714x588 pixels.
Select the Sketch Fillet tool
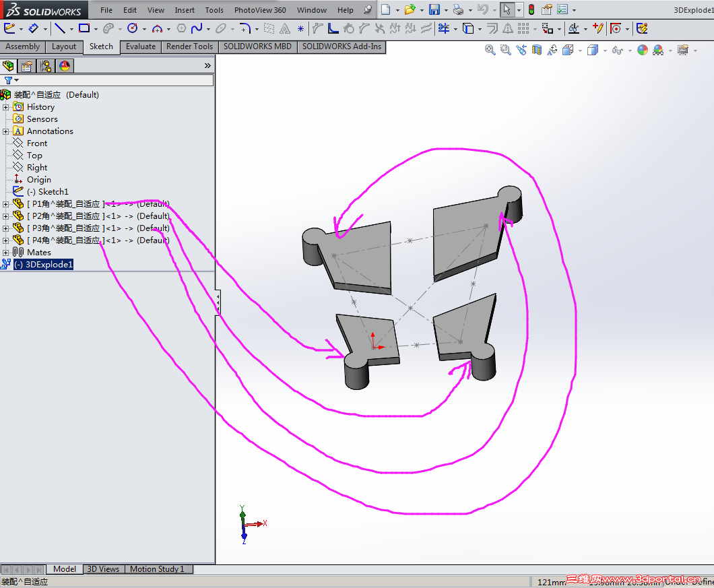click(245, 29)
